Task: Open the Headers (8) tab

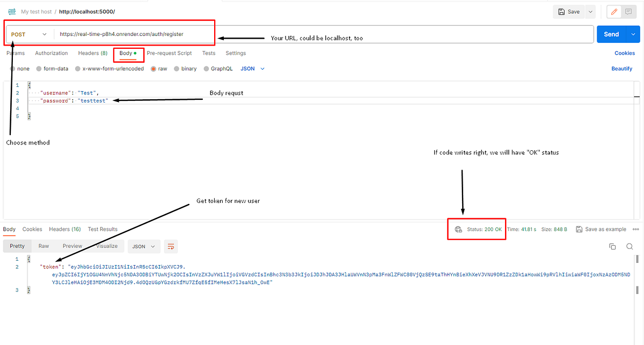Action: click(x=92, y=53)
